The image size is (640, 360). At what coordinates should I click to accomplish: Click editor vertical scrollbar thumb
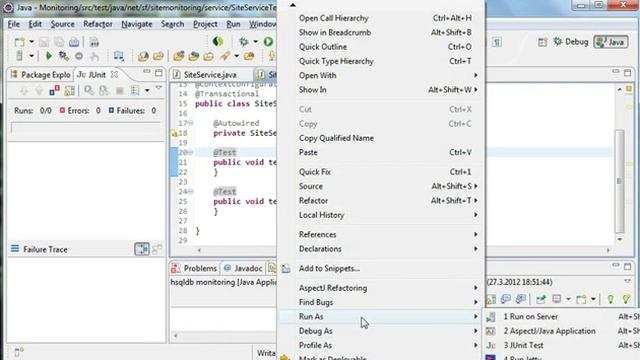pos(620,181)
